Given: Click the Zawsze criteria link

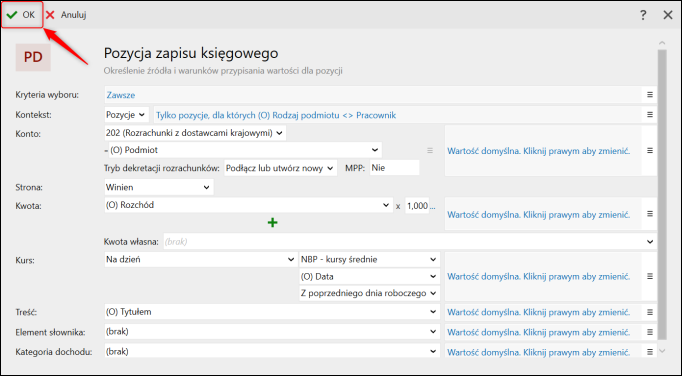Looking at the screenshot, I should pyautogui.click(x=121, y=95).
